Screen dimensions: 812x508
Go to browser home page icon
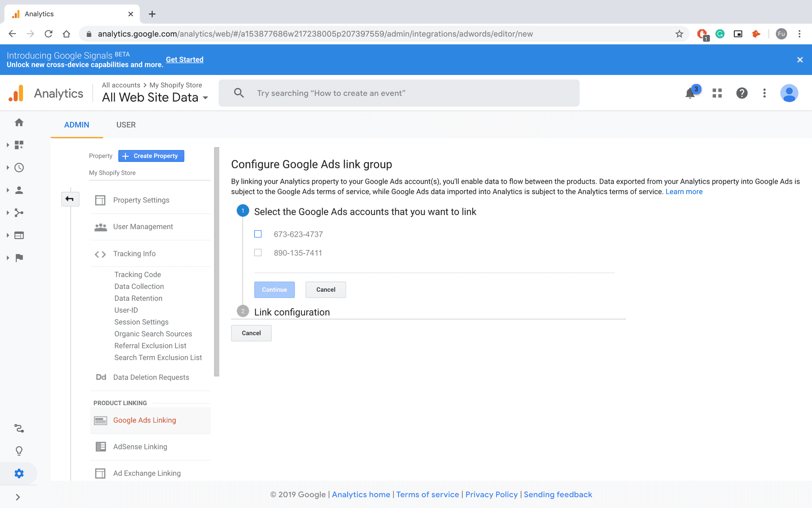pyautogui.click(x=67, y=34)
